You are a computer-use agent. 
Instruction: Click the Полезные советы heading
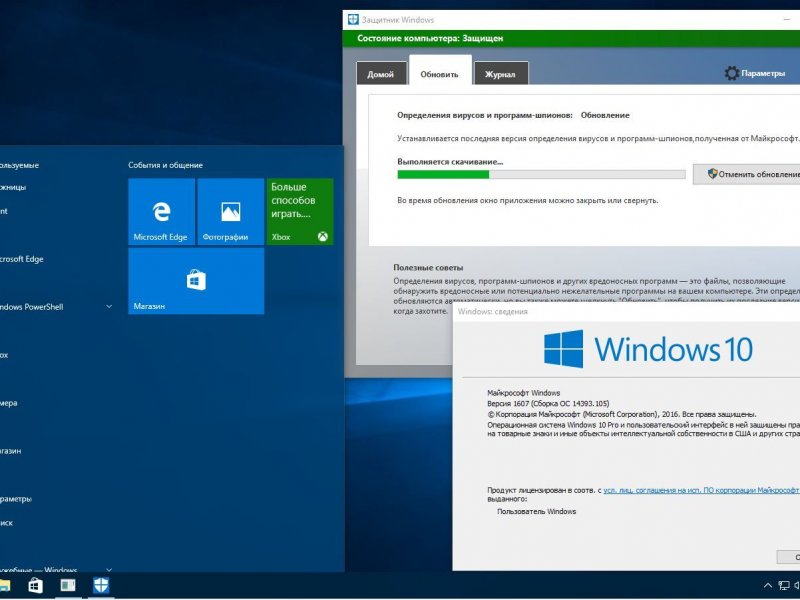pos(428,267)
